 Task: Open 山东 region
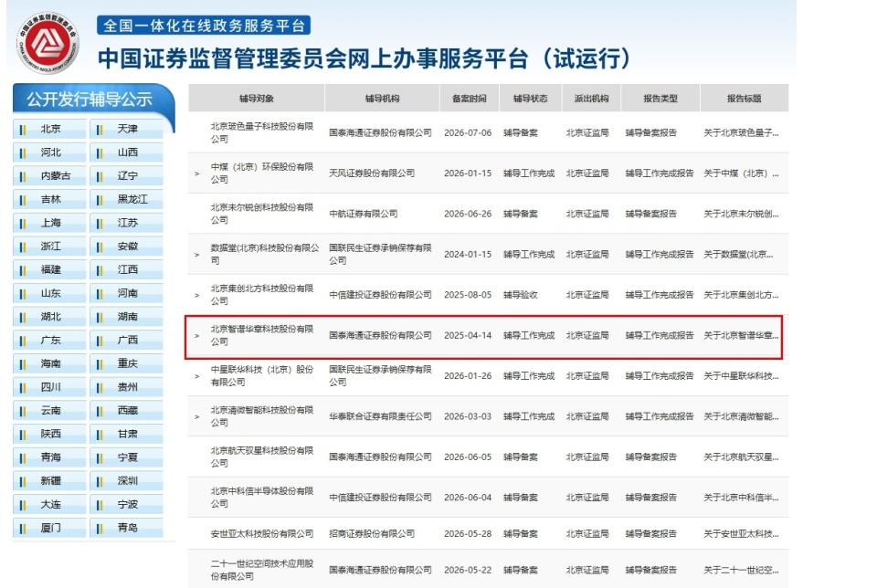(49, 293)
